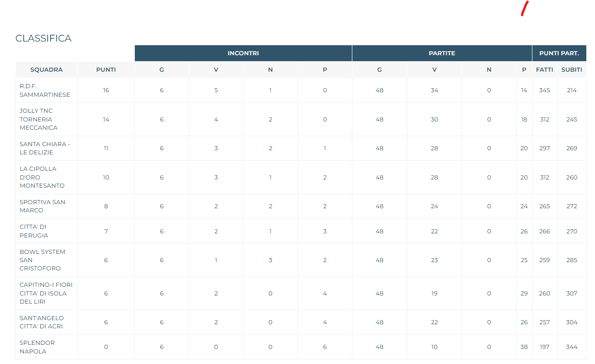The image size is (595, 364).
Task: Click subiti value 285 in Bowl System row
Action: point(572,260)
